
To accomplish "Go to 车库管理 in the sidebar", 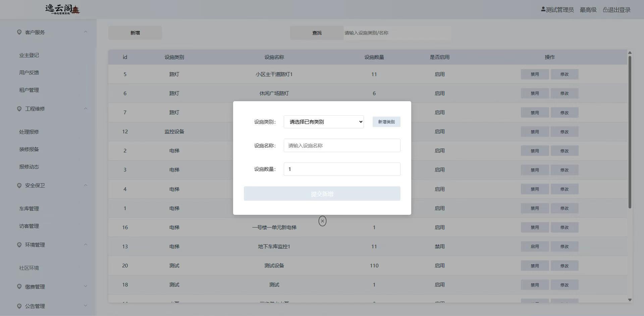I will pyautogui.click(x=29, y=208).
